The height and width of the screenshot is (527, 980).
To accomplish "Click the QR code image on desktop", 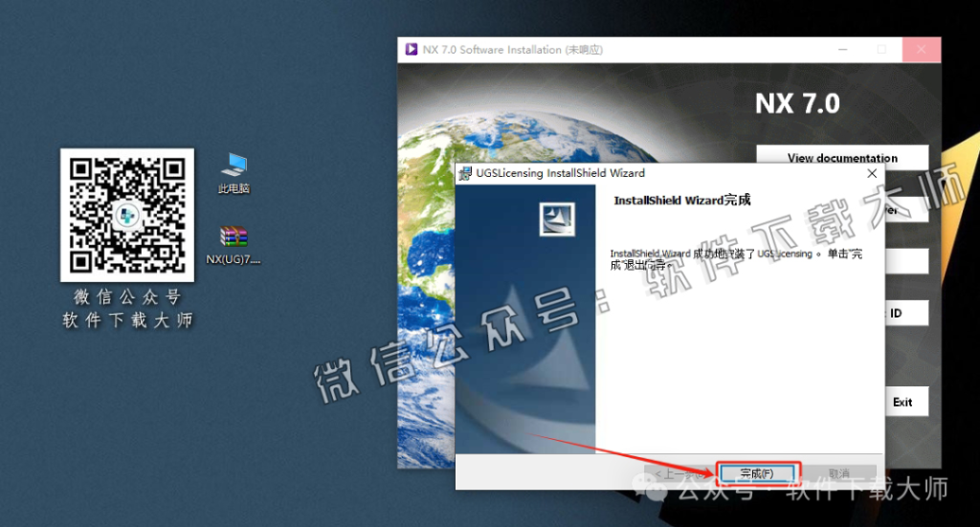I will point(127,215).
